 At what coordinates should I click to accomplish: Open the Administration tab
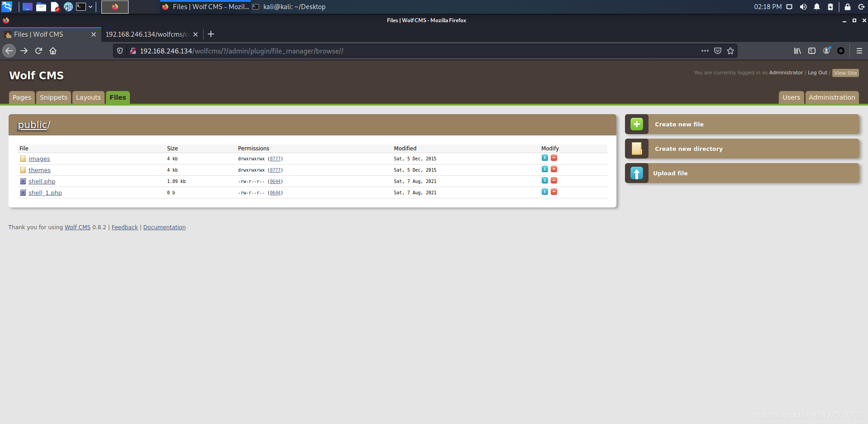click(832, 97)
